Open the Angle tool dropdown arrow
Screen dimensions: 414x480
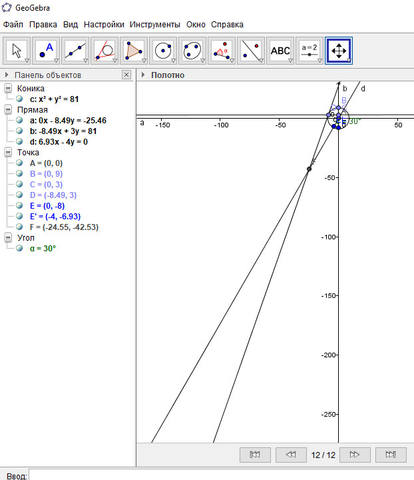[x=232, y=61]
